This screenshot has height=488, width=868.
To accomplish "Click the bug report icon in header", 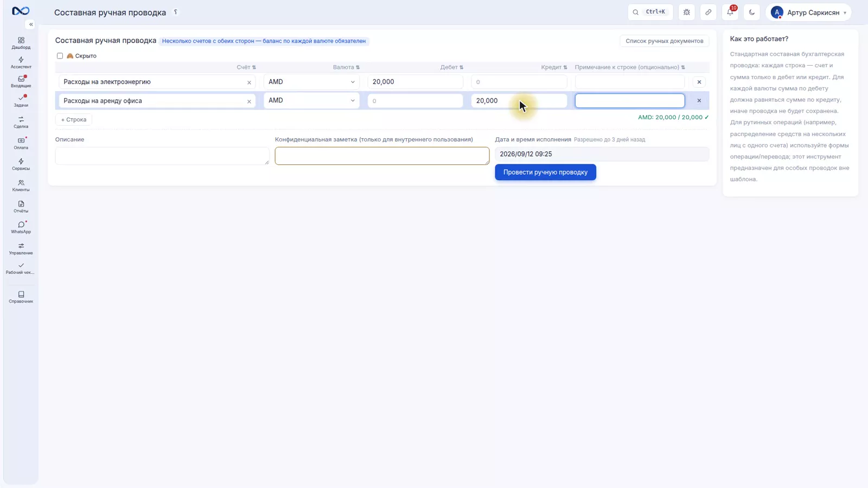I will pos(687,12).
